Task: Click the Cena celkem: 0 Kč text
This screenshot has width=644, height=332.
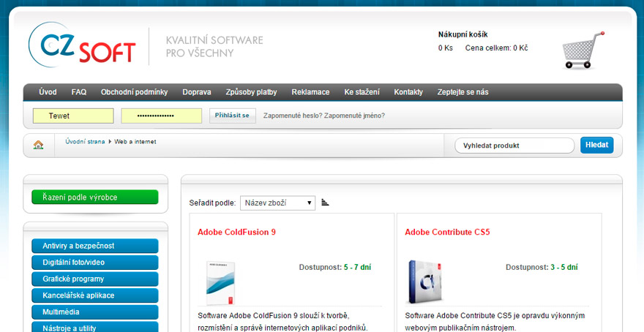Action: click(x=497, y=48)
